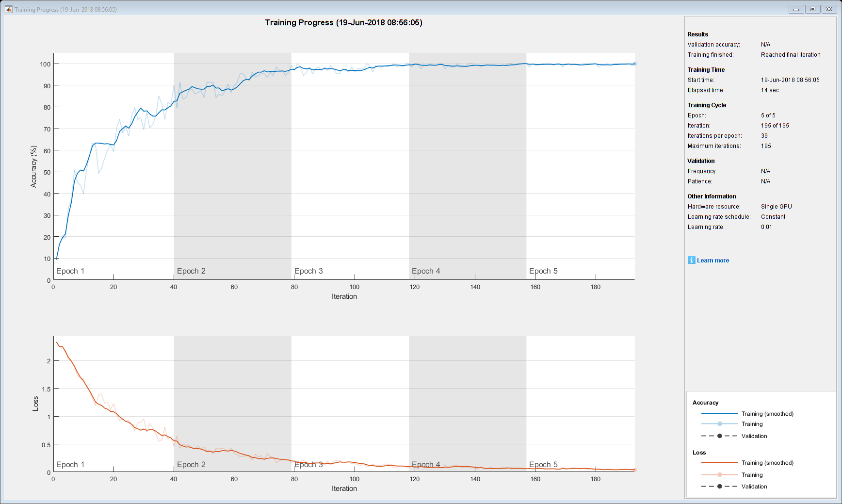The width and height of the screenshot is (842, 504).
Task: Click the "Validation" entry under the Accuracy legend
Action: pos(754,436)
